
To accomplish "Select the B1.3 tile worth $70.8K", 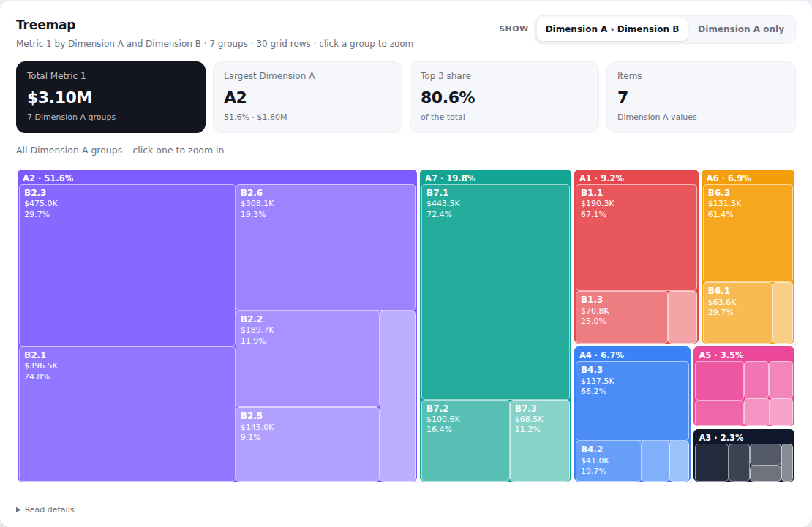I will click(622, 316).
